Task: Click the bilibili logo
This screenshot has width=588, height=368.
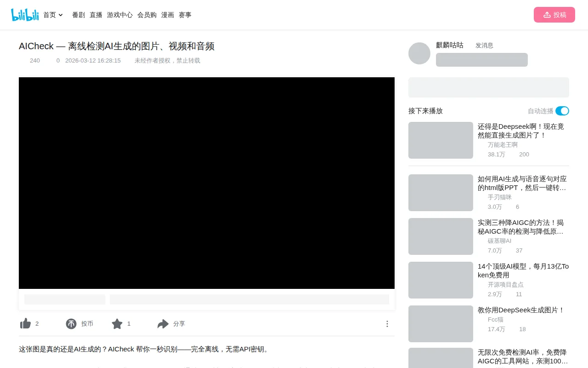Action: pos(25,15)
